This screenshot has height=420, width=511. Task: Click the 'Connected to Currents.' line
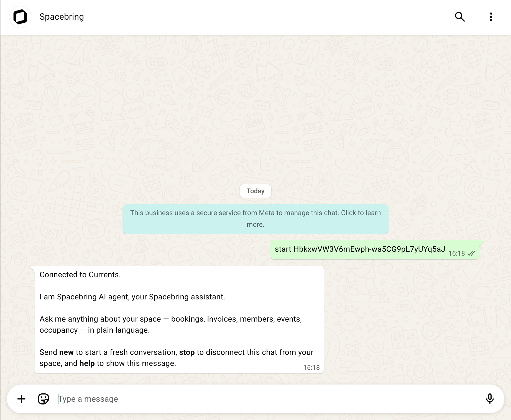80,275
